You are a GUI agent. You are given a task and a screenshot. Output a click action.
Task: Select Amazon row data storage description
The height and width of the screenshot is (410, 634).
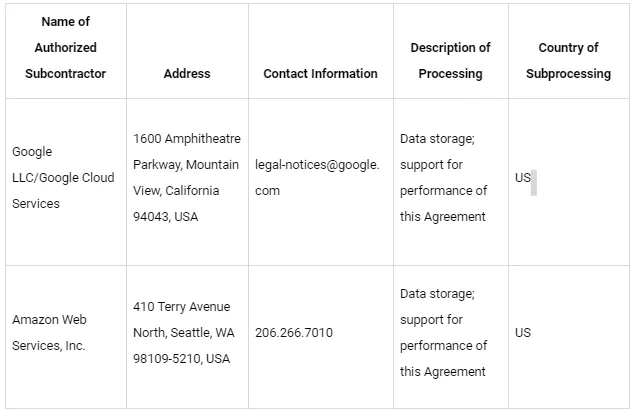coord(444,332)
